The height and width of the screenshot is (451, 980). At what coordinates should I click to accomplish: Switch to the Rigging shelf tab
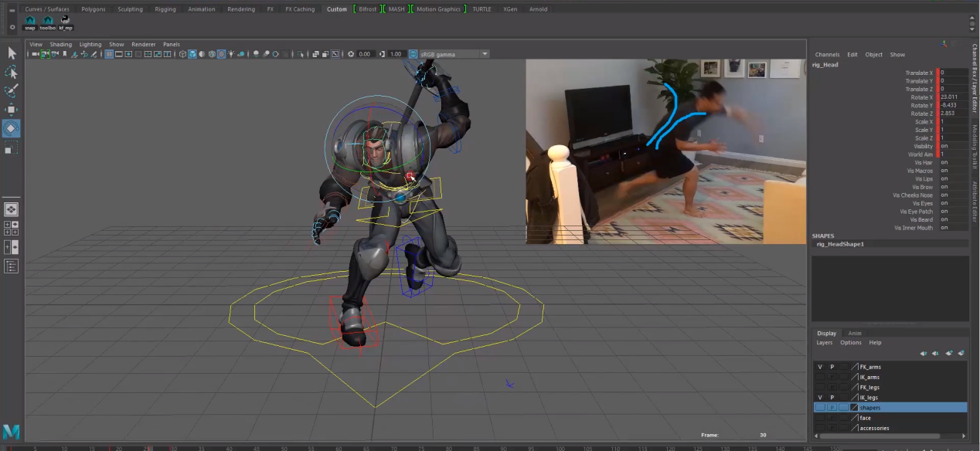[x=165, y=9]
